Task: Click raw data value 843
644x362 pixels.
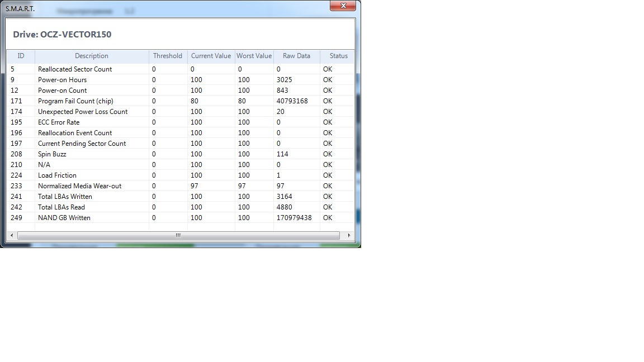Action: tap(282, 90)
